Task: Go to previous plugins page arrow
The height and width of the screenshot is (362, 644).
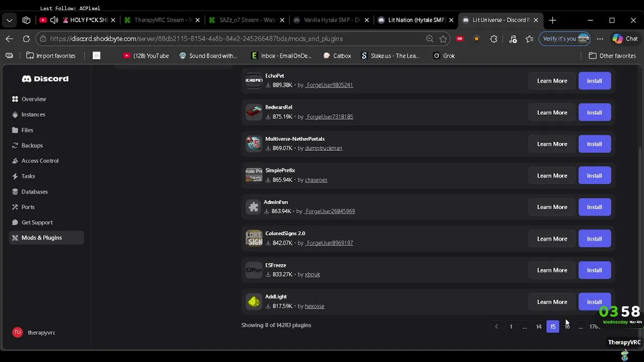Action: tap(497, 327)
